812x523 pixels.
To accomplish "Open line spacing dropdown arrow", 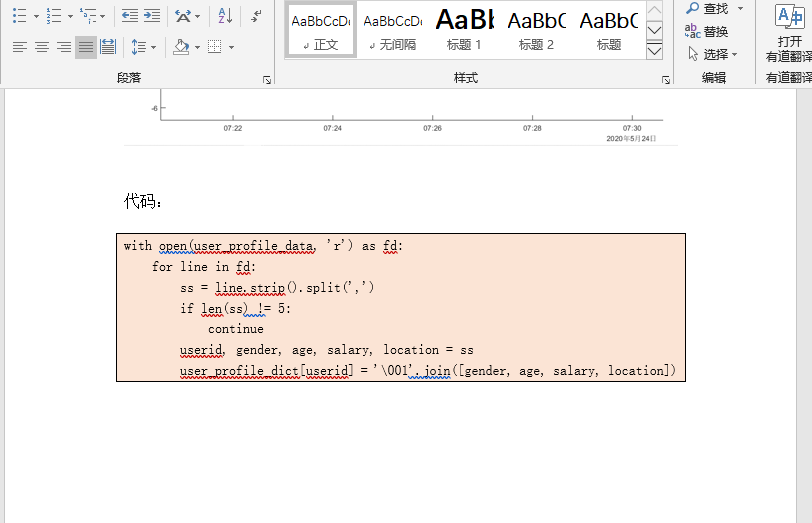I will click(x=153, y=47).
